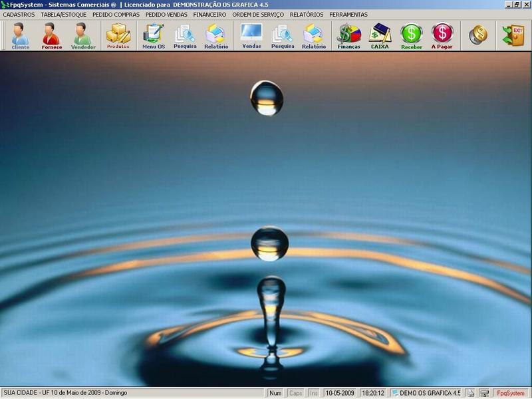Open the CADASTROS menu

pyautogui.click(x=19, y=15)
